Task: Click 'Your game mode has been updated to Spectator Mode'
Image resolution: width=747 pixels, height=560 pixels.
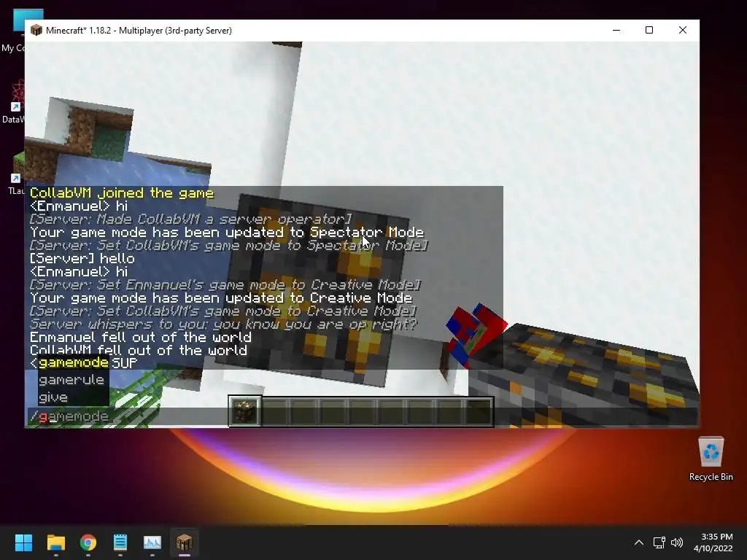Action: [227, 233]
